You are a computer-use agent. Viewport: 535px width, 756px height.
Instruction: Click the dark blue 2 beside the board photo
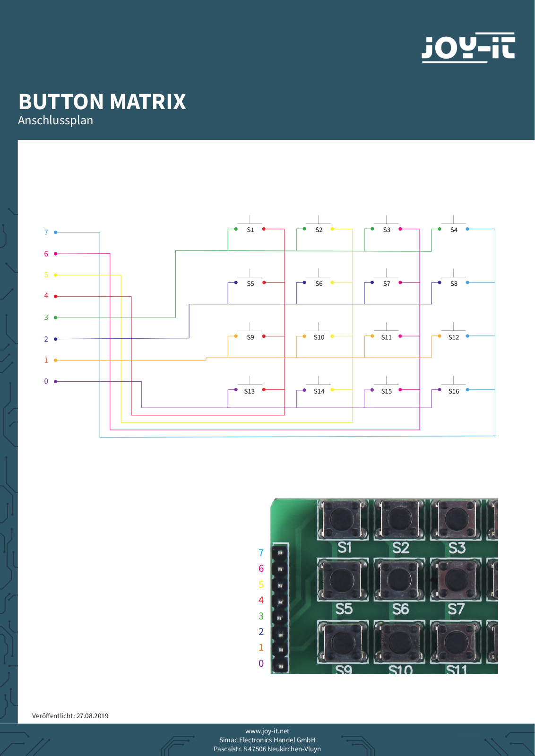pos(261,632)
